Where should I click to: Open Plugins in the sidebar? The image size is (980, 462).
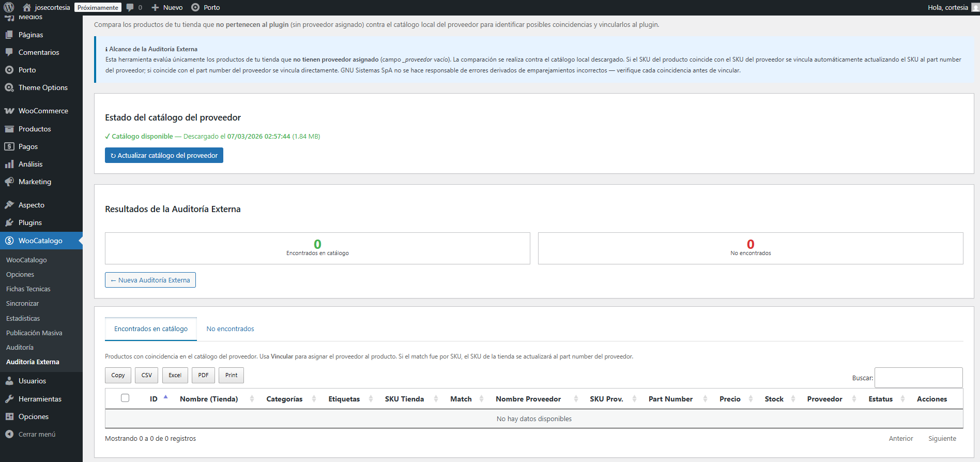coord(30,222)
